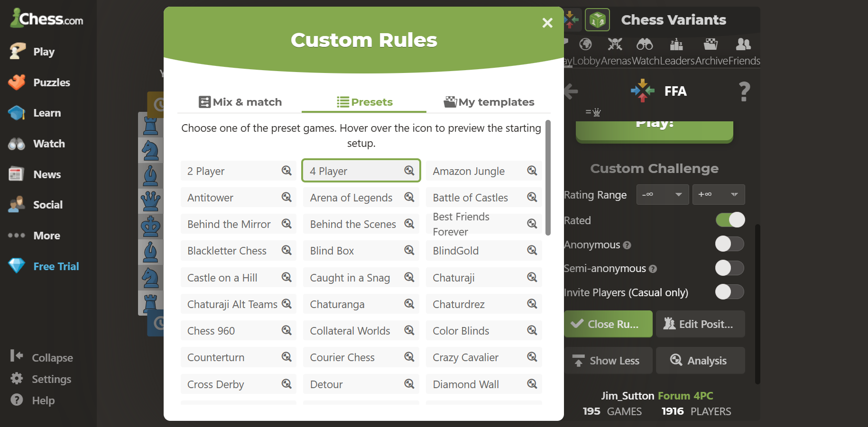
Task: Click the Show Less button
Action: point(608,360)
